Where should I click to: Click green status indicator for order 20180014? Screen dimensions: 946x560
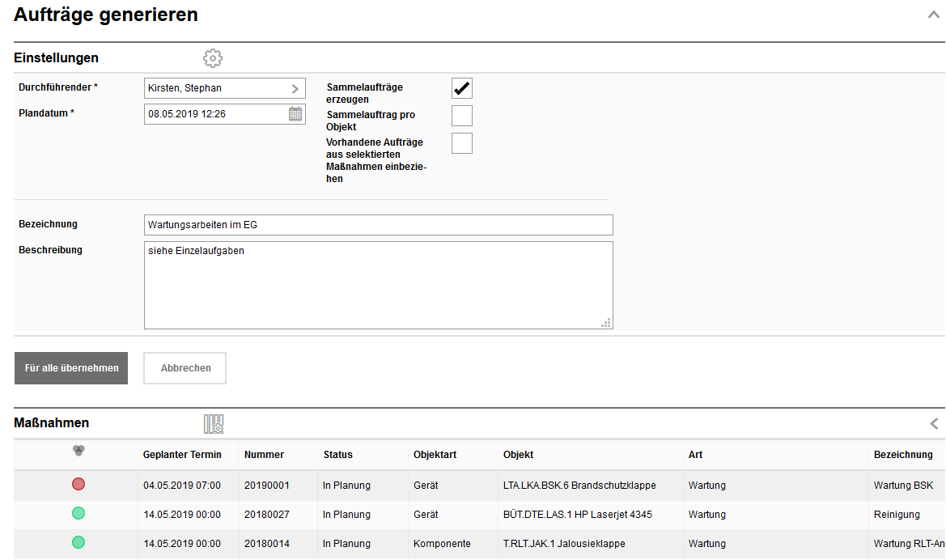[78, 542]
